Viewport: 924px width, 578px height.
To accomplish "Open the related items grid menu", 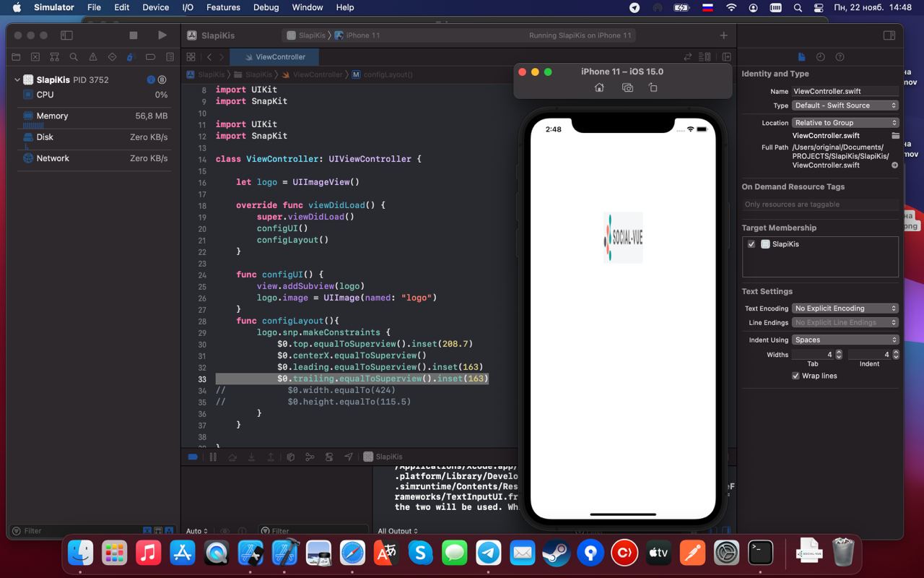I will [191, 56].
